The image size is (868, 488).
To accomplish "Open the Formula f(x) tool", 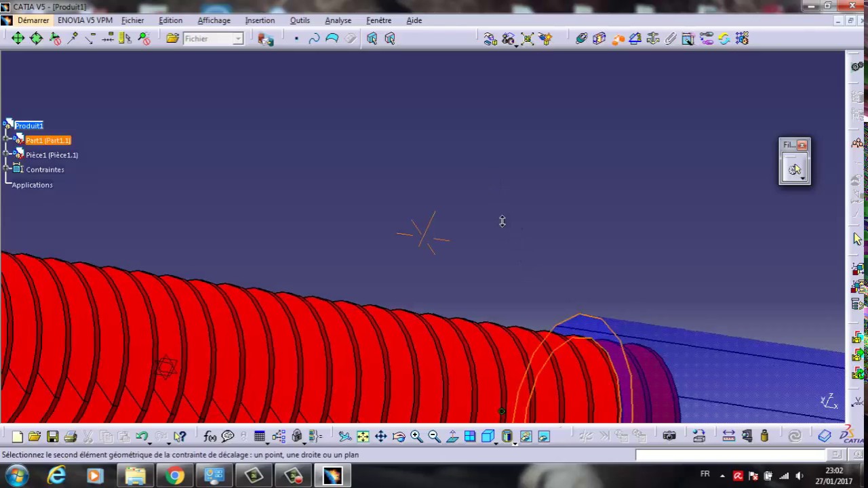I will click(210, 436).
